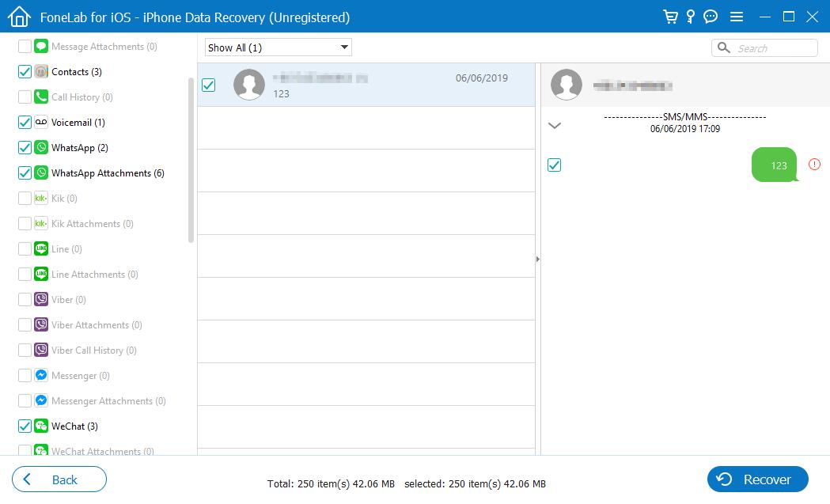Go to the Home screen icon

[20, 17]
